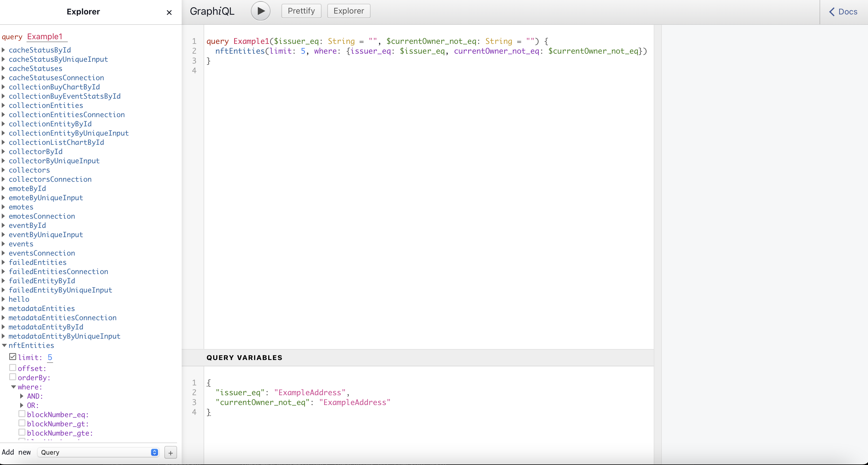This screenshot has height=465, width=868.
Task: Collapse the nftEntities tree node
Action: pyautogui.click(x=4, y=345)
